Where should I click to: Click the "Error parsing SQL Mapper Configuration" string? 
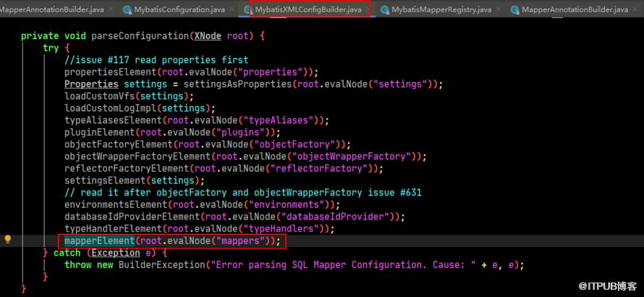(344, 264)
